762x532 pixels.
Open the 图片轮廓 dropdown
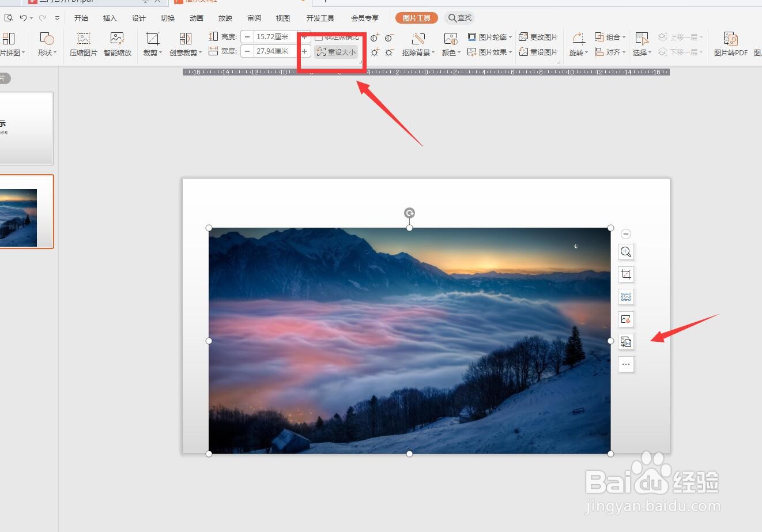(489, 37)
